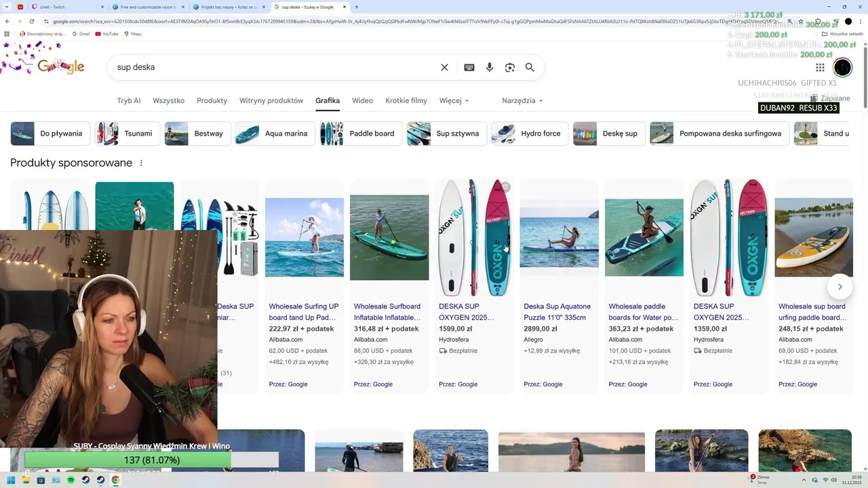
Task: Click the magnifying glass search button
Action: (530, 67)
